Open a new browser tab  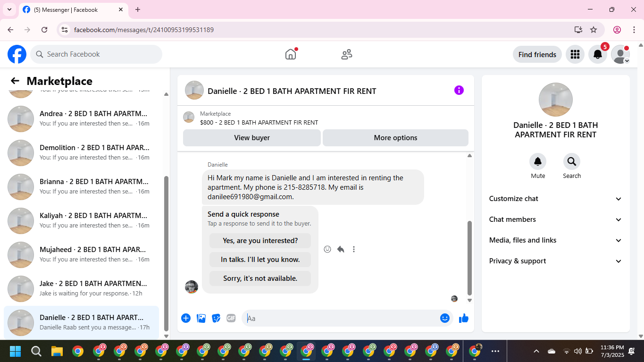(x=138, y=9)
